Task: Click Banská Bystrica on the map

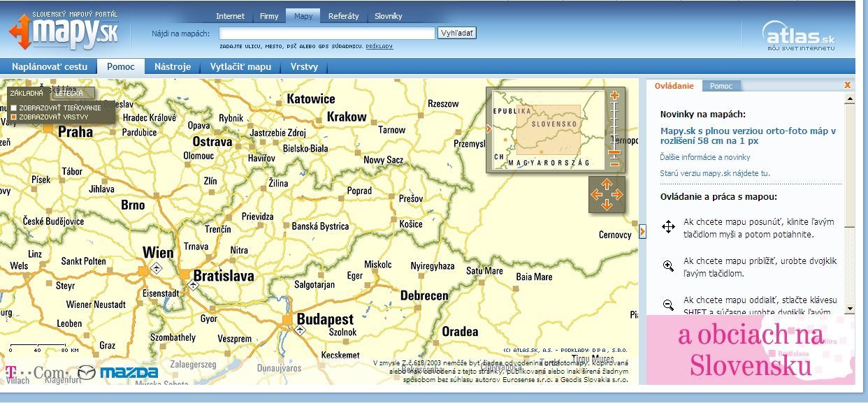Action: pos(320,226)
